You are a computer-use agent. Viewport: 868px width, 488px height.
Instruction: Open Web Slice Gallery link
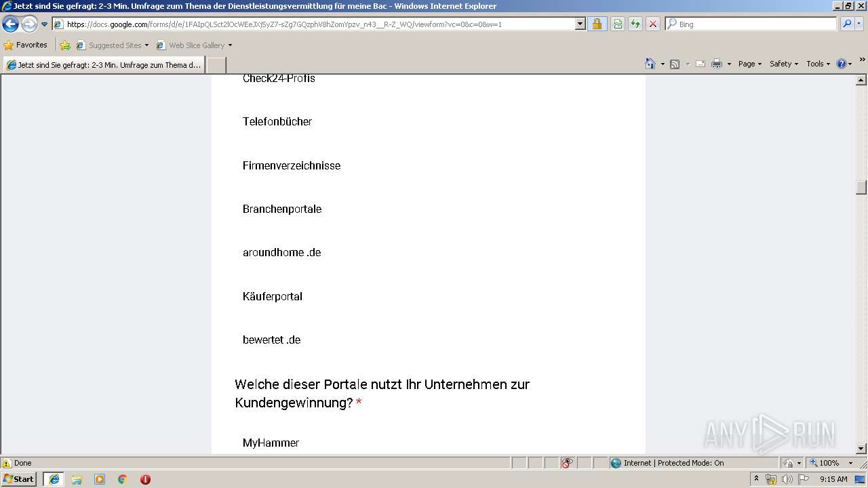[x=194, y=45]
